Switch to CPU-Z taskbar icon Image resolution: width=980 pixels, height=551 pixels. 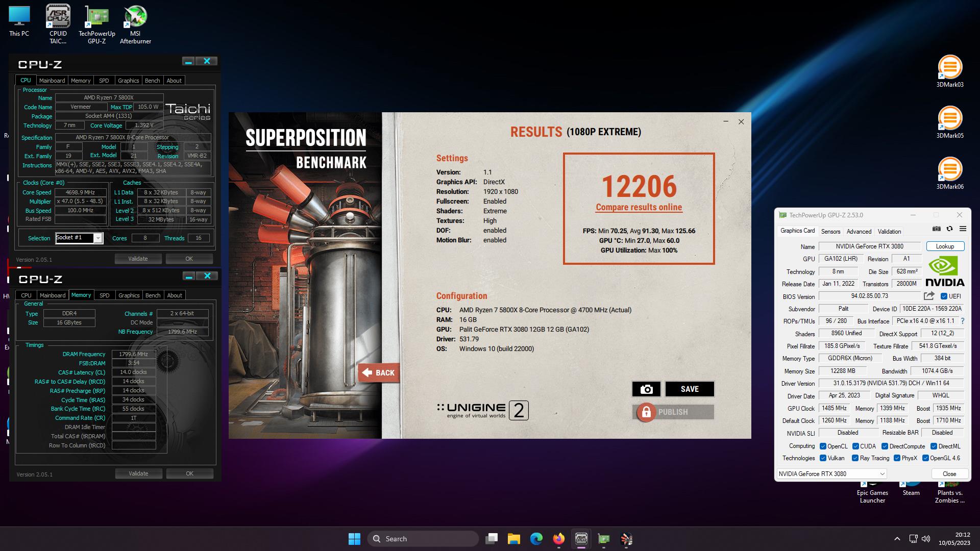click(x=581, y=539)
